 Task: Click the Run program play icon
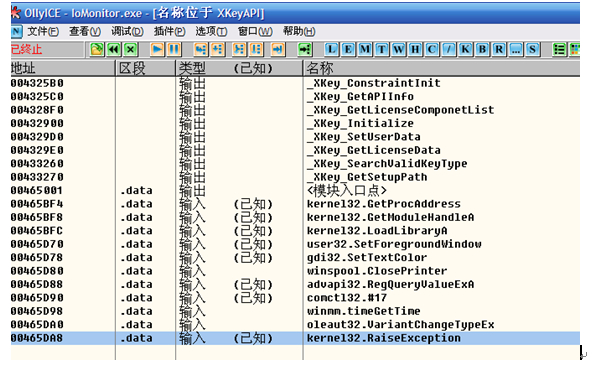[157, 49]
